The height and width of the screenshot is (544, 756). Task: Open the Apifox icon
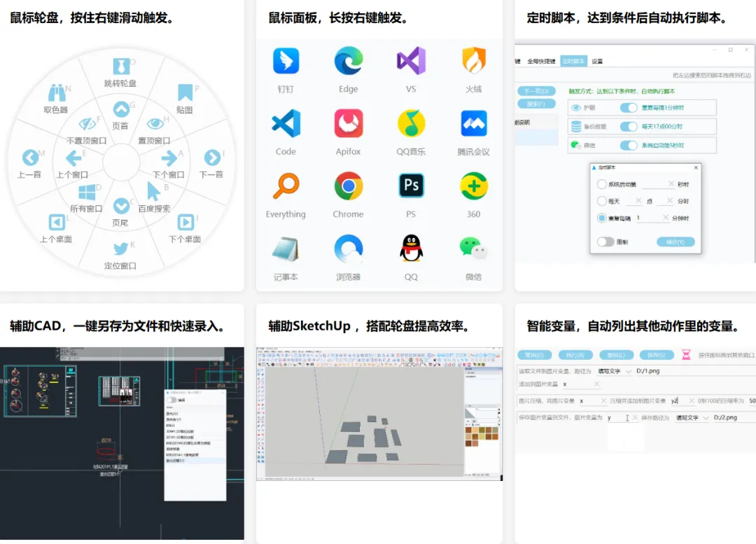(x=349, y=123)
